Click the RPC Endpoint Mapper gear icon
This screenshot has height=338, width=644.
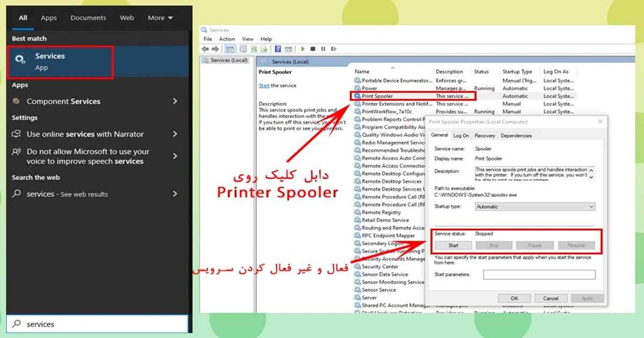point(357,236)
